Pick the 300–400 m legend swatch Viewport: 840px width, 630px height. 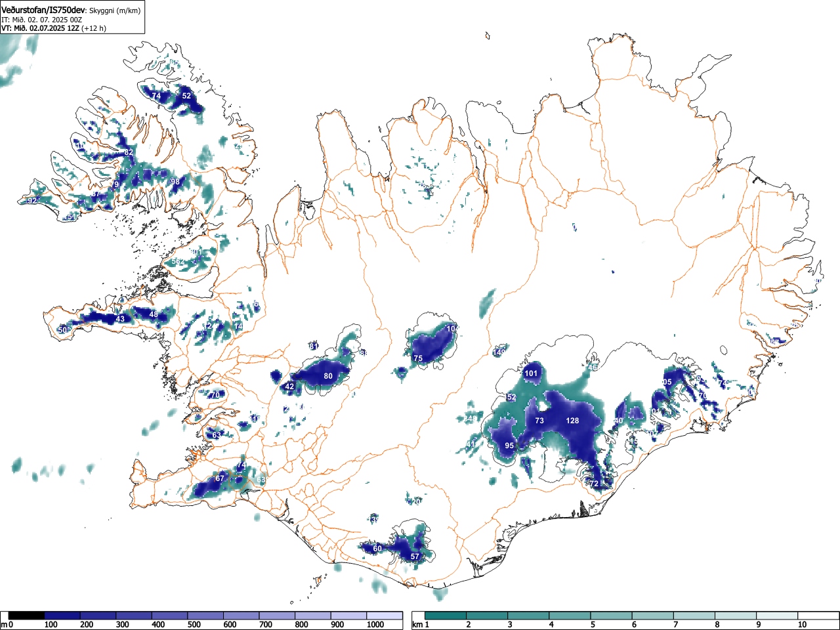[135, 616]
